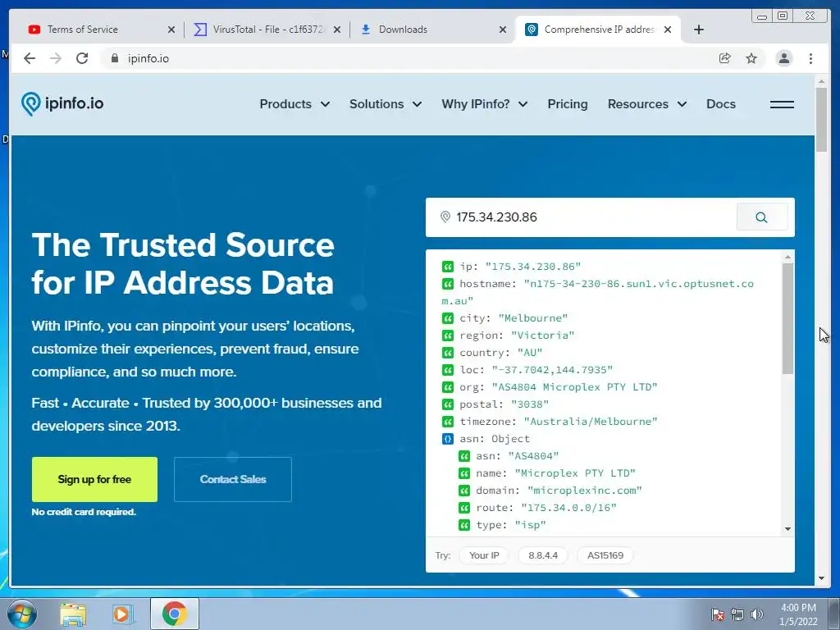Image resolution: width=840 pixels, height=630 pixels.
Task: Click the share page icon
Action: pos(725,58)
